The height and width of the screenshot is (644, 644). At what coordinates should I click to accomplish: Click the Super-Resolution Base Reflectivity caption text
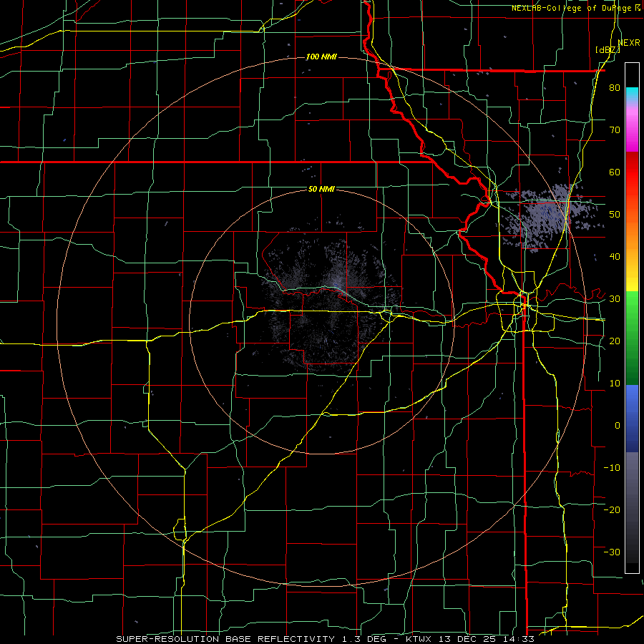pyautogui.click(x=325, y=639)
